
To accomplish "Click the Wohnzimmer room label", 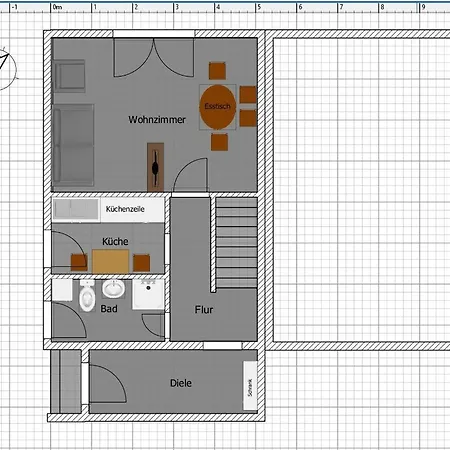I will 157,120.
